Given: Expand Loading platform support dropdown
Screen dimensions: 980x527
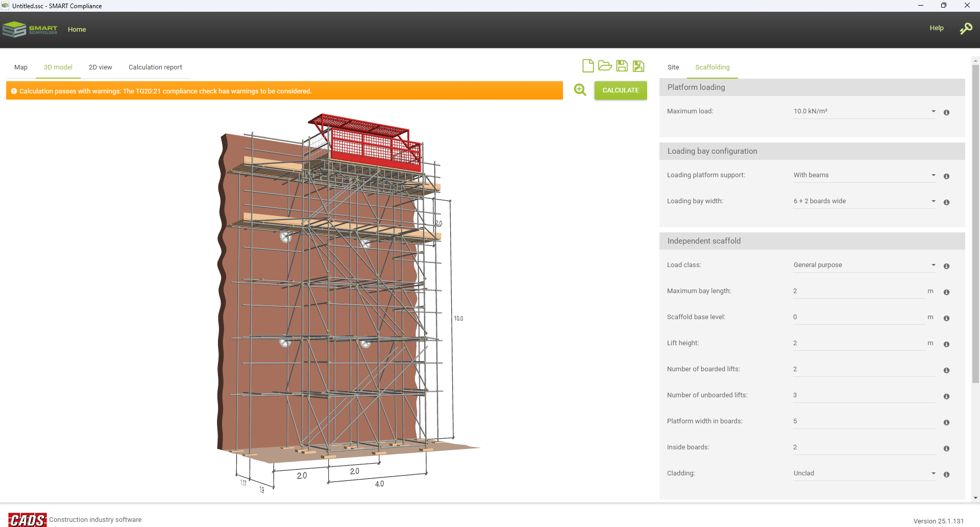Looking at the screenshot, I should [x=864, y=175].
